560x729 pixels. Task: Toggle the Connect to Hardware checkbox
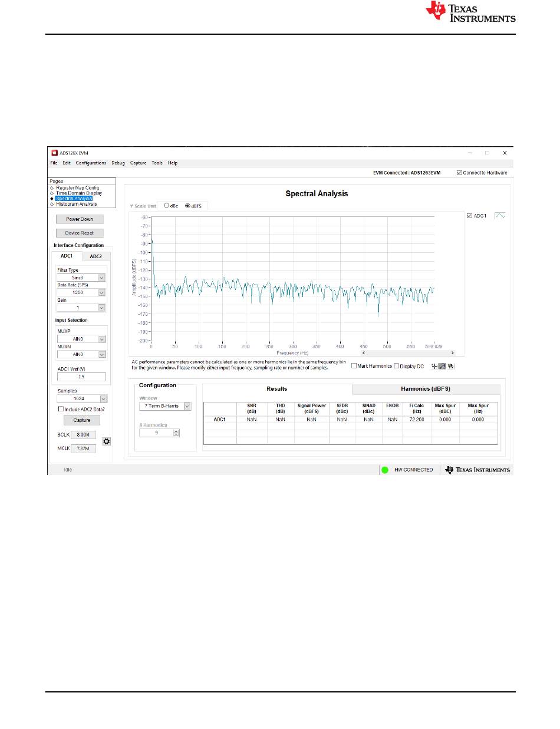(460, 173)
